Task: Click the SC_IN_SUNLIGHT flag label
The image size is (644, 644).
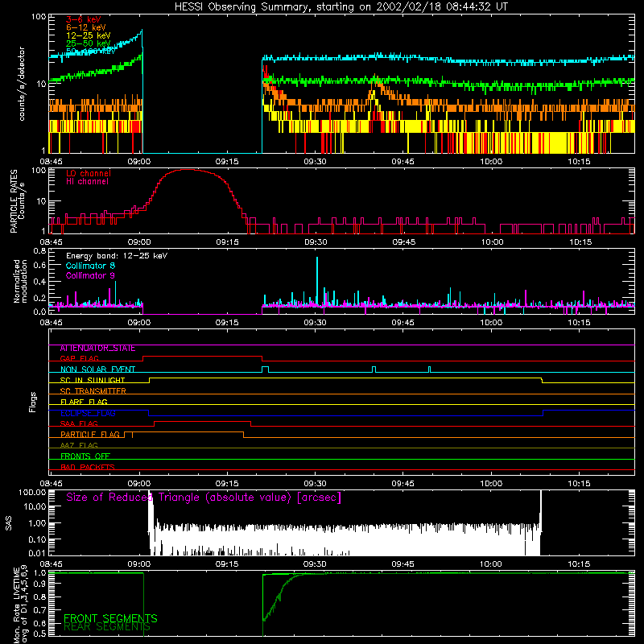Action: tap(93, 380)
